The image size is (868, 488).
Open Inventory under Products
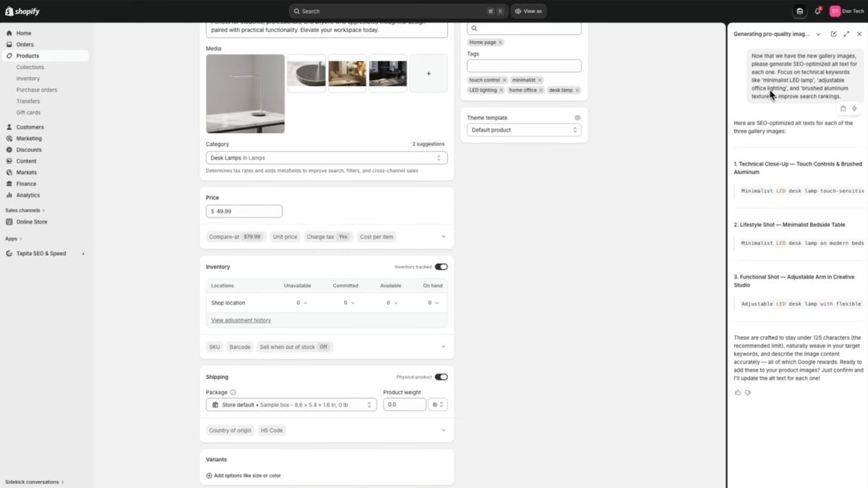pyautogui.click(x=28, y=78)
